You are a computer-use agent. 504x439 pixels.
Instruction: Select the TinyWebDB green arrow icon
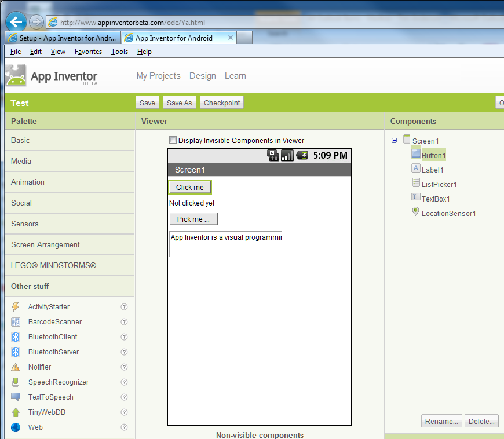coord(16,412)
